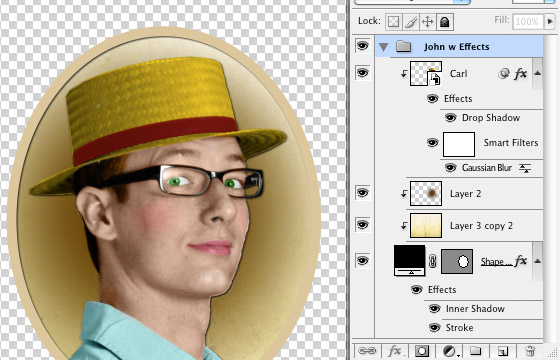Lock transparent pixels icon
The width and height of the screenshot is (560, 360).
[393, 22]
